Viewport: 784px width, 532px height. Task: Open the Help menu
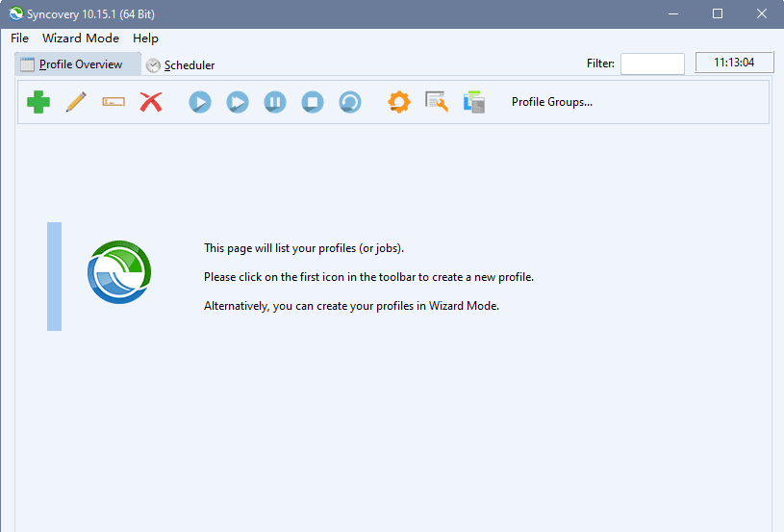[146, 38]
